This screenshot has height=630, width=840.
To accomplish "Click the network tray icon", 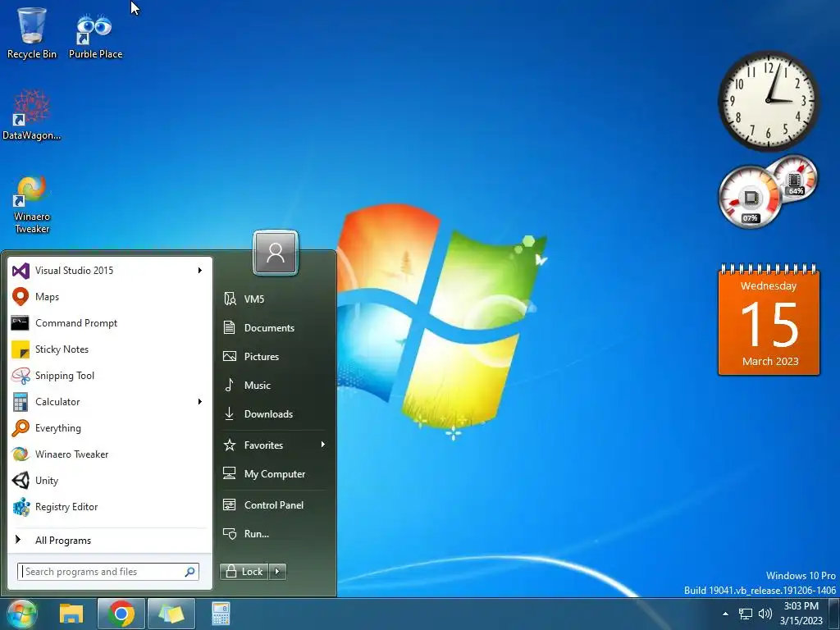I will click(745, 614).
